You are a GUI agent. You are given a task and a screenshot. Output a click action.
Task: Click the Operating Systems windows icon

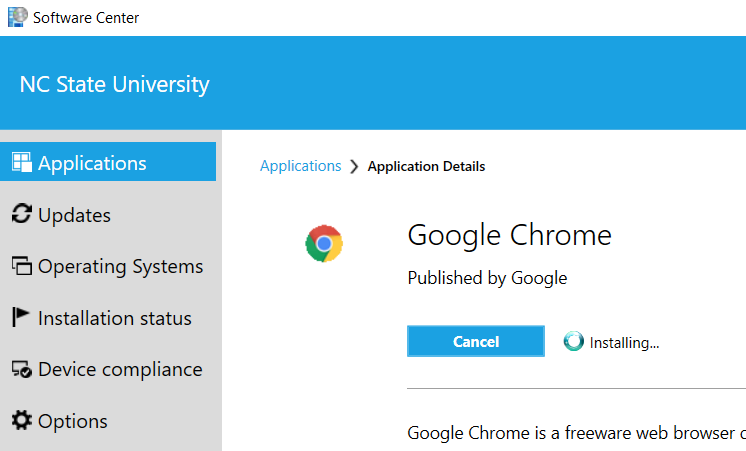(x=22, y=265)
